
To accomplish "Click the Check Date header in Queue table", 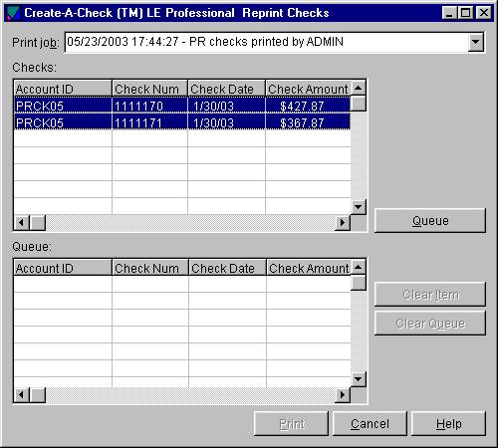I will [227, 268].
